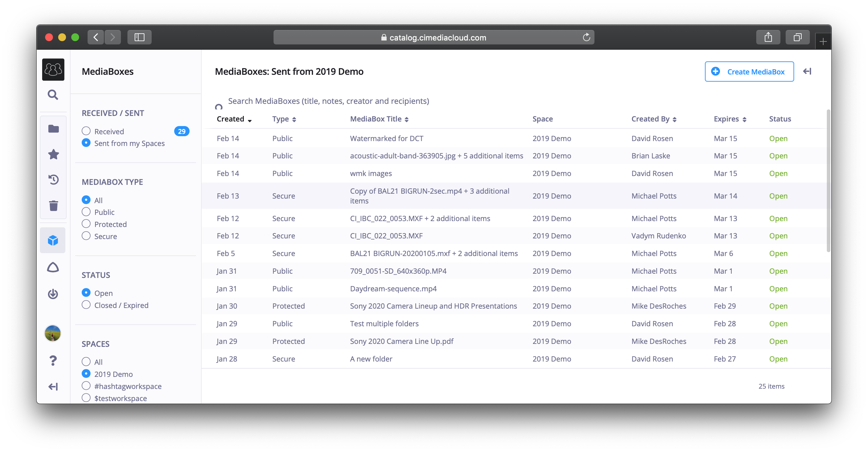Click the 25 items count text
The height and width of the screenshot is (452, 868).
771,386
